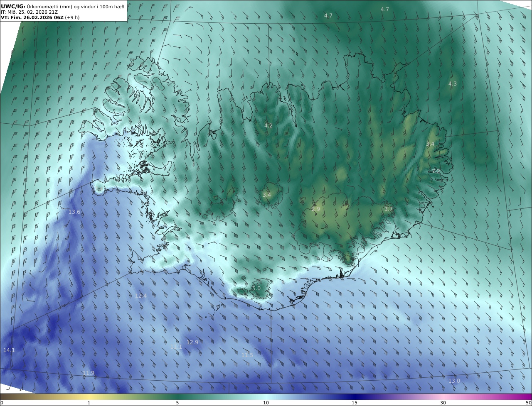Click the '2.9' value on the map

coord(316,209)
